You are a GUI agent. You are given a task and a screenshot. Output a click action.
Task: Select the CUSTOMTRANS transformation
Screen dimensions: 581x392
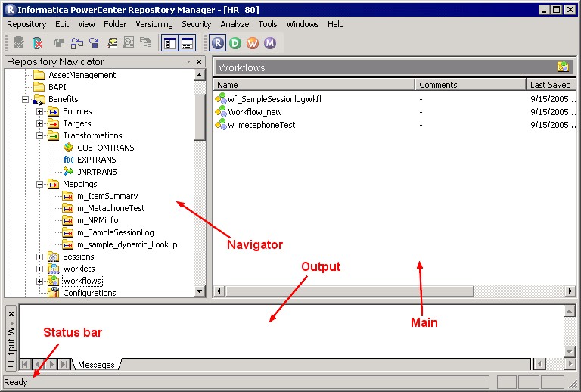[x=106, y=148]
